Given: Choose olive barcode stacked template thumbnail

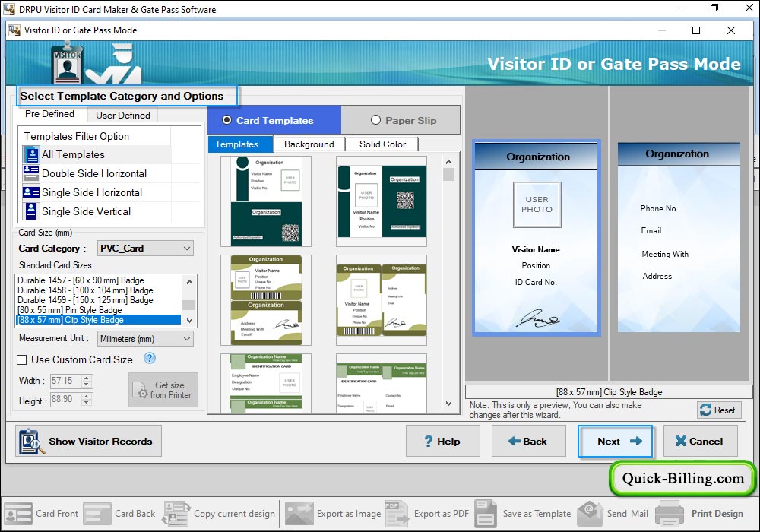Looking at the screenshot, I should 265,300.
